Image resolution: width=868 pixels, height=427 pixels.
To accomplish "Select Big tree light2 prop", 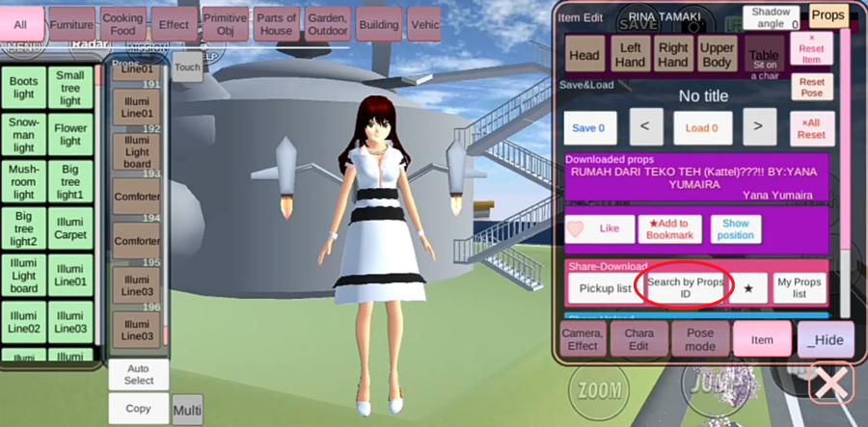I will tap(24, 227).
